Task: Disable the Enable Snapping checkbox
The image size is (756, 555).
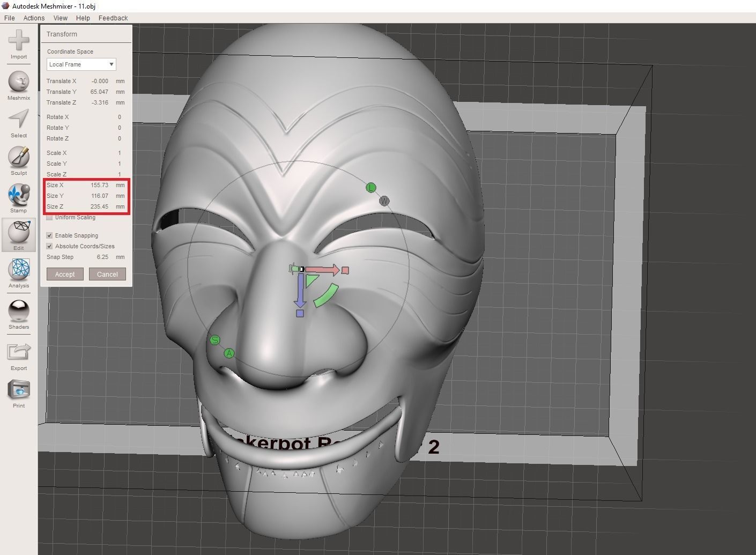Action: [x=50, y=235]
